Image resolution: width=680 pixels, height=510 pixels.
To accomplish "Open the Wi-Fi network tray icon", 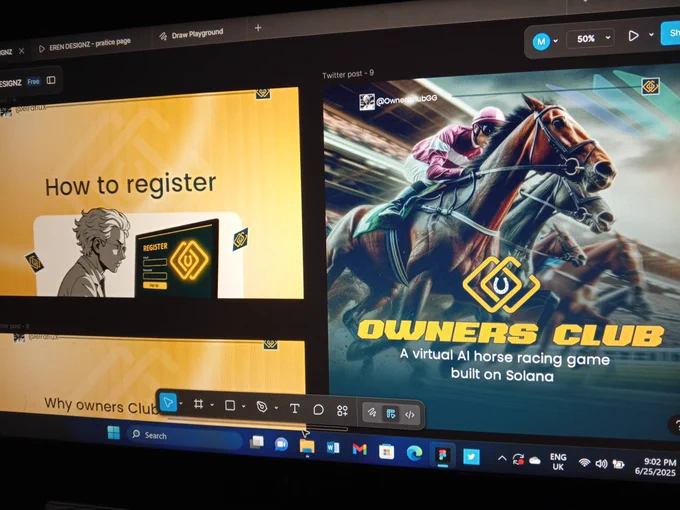I will (585, 463).
